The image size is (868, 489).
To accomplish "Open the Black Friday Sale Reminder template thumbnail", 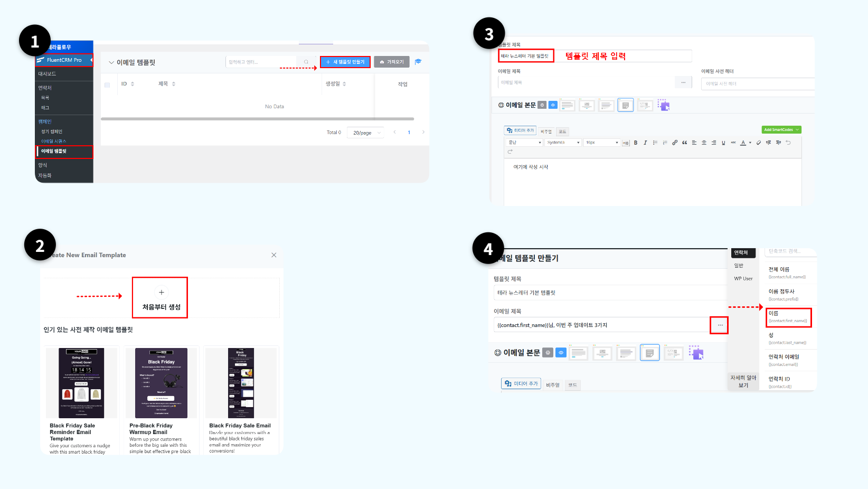I will (x=81, y=383).
